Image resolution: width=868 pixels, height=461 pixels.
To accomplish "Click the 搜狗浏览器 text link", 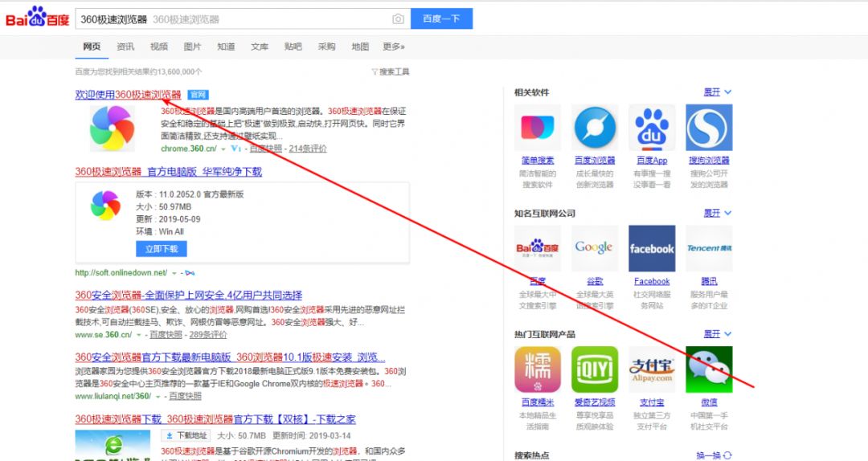I will coord(709,161).
